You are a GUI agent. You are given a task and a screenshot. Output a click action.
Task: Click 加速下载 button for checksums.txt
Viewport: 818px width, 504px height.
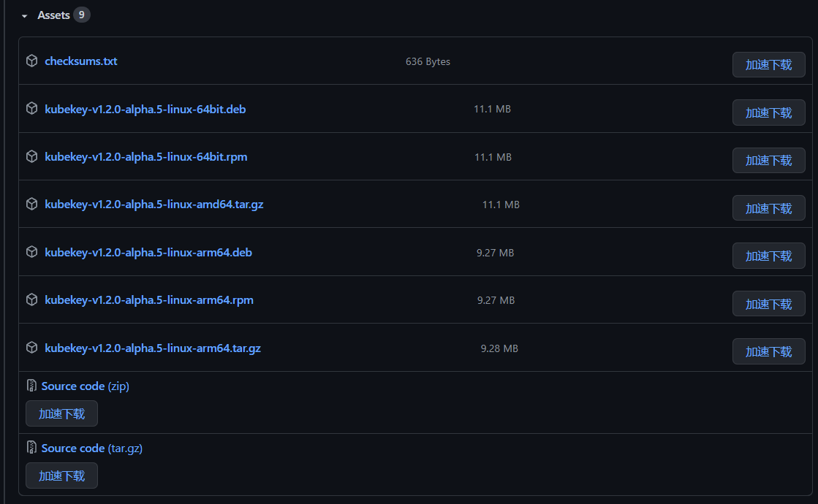[768, 64]
